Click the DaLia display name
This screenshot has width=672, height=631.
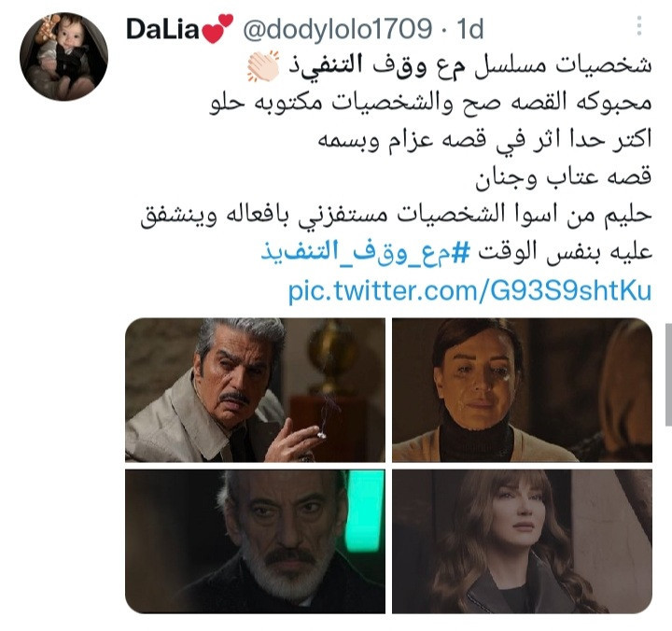point(162,29)
